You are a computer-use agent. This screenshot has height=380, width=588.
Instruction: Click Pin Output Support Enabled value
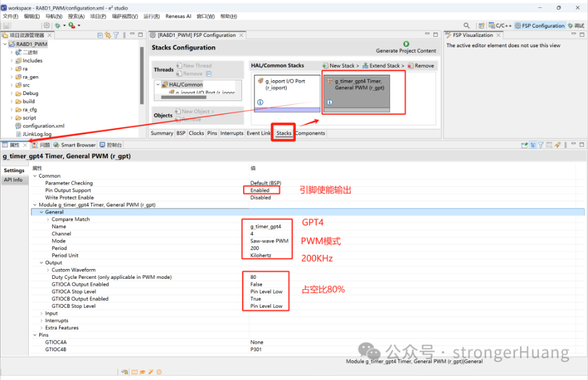[x=260, y=191]
